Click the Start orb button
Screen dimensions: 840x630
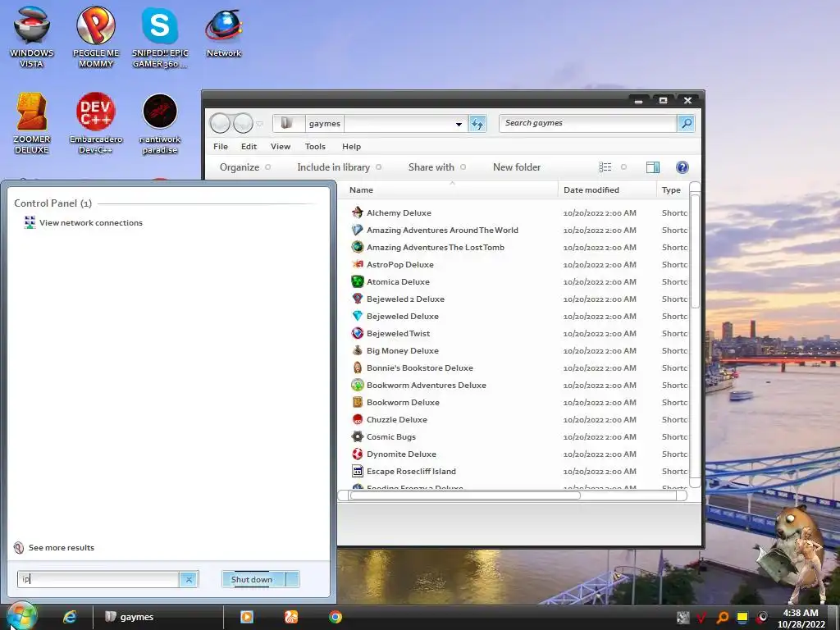pyautogui.click(x=21, y=616)
